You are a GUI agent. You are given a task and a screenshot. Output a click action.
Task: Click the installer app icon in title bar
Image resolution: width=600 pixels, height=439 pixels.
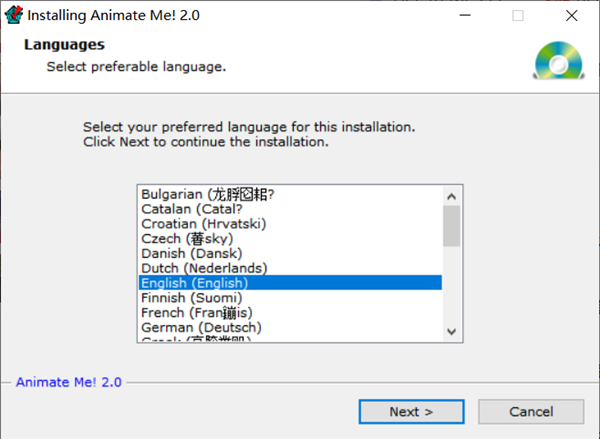tap(13, 15)
